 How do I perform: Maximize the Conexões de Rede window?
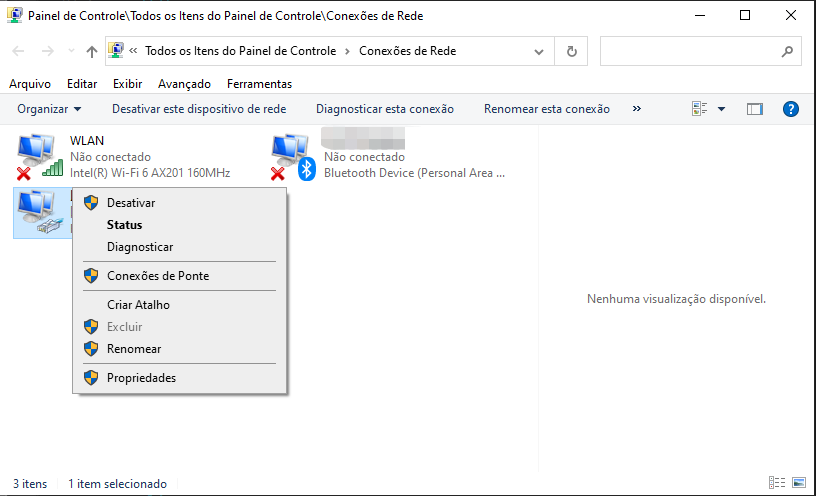pyautogui.click(x=745, y=15)
